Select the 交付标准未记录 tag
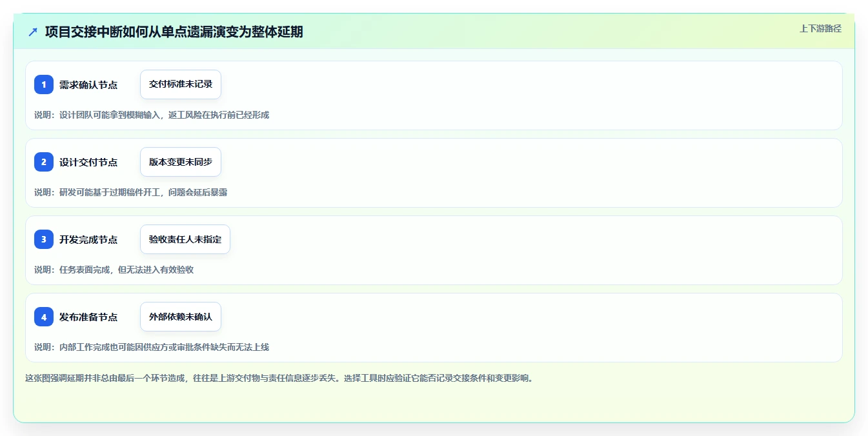The height and width of the screenshot is (436, 868). point(181,84)
